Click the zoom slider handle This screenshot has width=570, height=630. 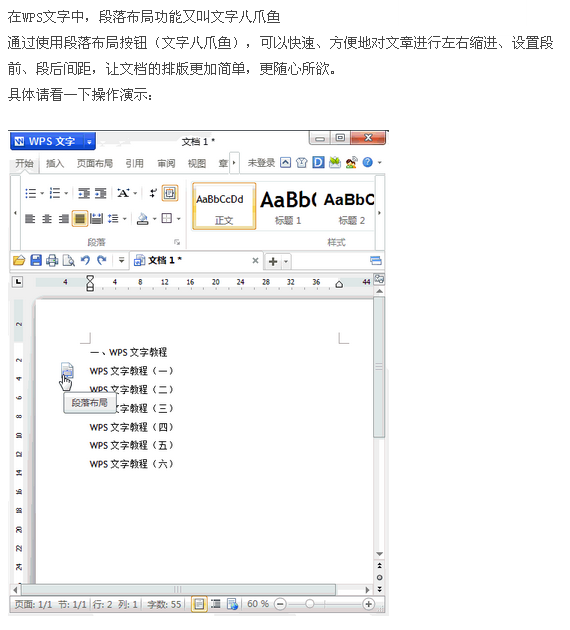click(x=309, y=604)
